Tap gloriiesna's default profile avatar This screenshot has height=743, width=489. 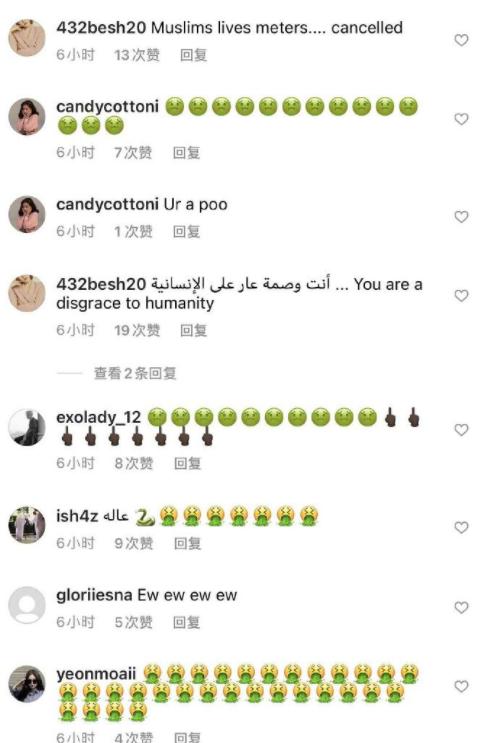click(27, 605)
